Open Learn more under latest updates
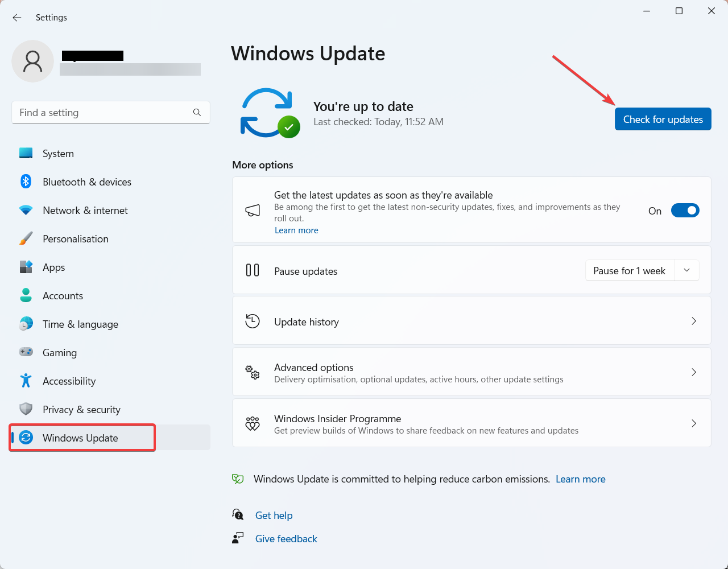The image size is (728, 569). [296, 230]
